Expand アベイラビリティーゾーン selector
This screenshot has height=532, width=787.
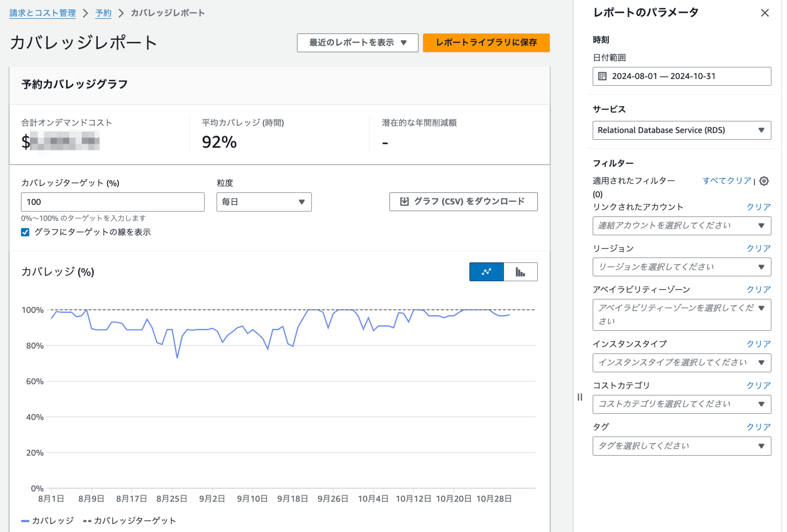tap(682, 315)
